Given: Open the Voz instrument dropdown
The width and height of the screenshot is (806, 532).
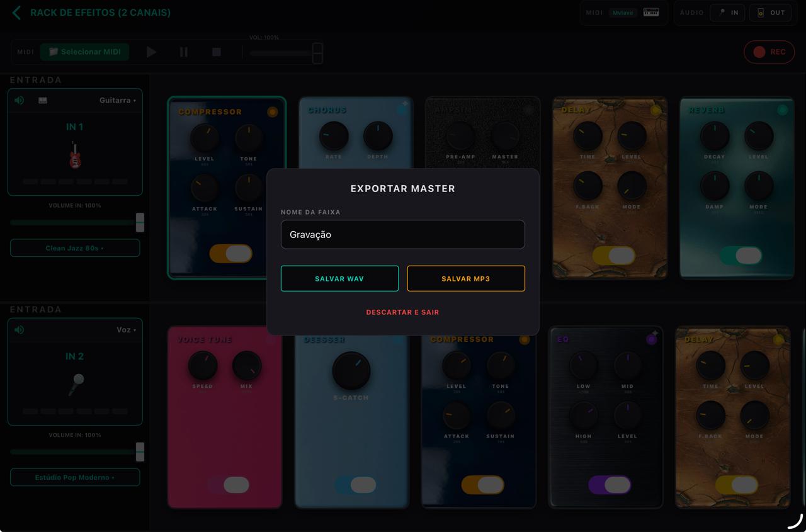Looking at the screenshot, I should (127, 330).
